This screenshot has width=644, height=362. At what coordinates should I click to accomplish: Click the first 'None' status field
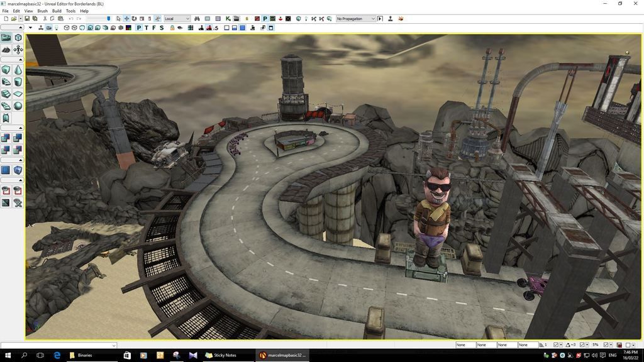pos(465,345)
